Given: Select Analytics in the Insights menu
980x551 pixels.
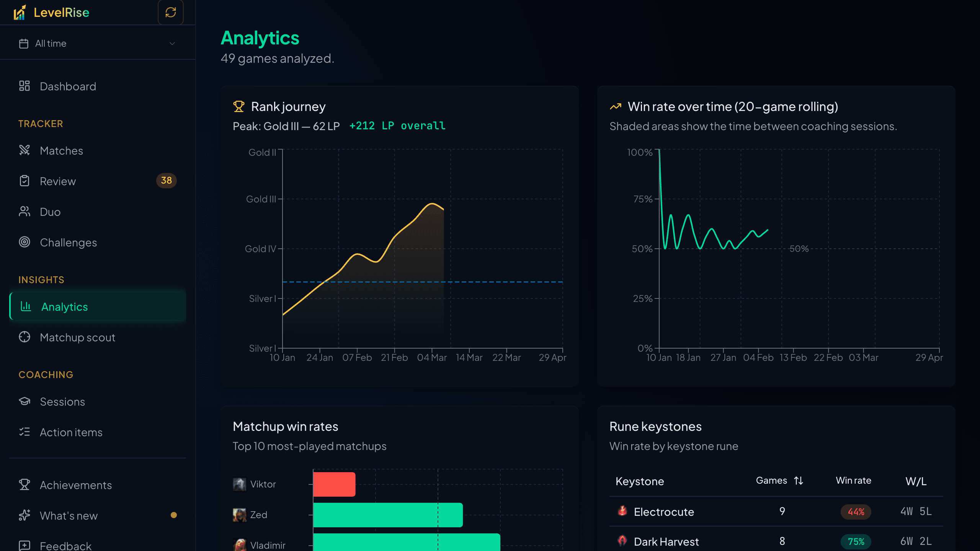Looking at the screenshot, I should coord(65,306).
